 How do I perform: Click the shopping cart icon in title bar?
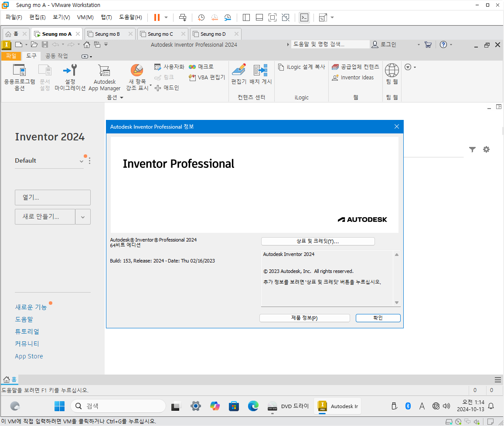(x=428, y=44)
